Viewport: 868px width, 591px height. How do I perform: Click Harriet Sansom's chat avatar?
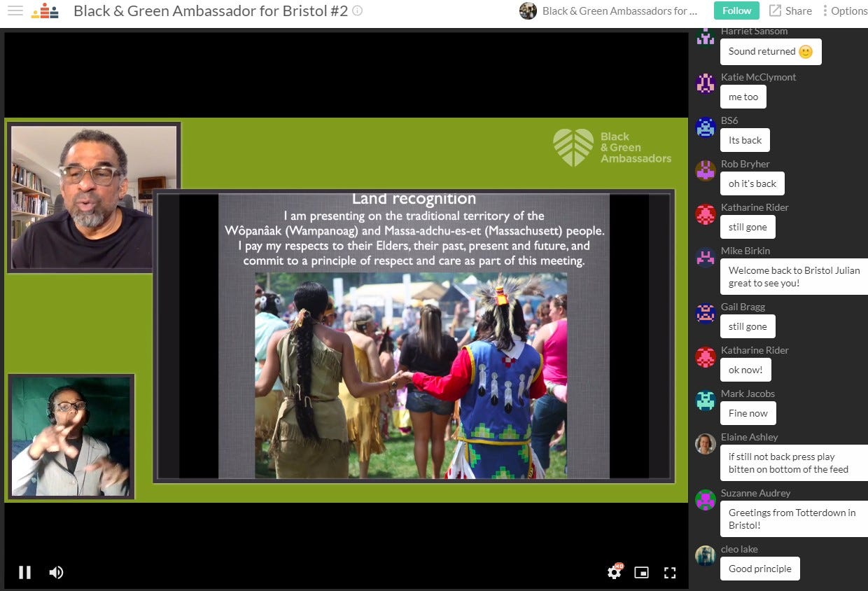[706, 36]
